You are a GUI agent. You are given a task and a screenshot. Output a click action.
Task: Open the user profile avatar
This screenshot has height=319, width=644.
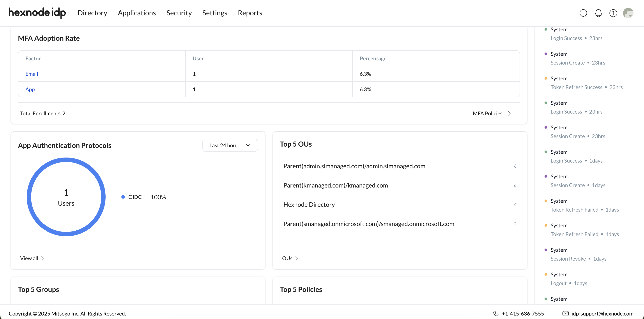[x=628, y=13]
